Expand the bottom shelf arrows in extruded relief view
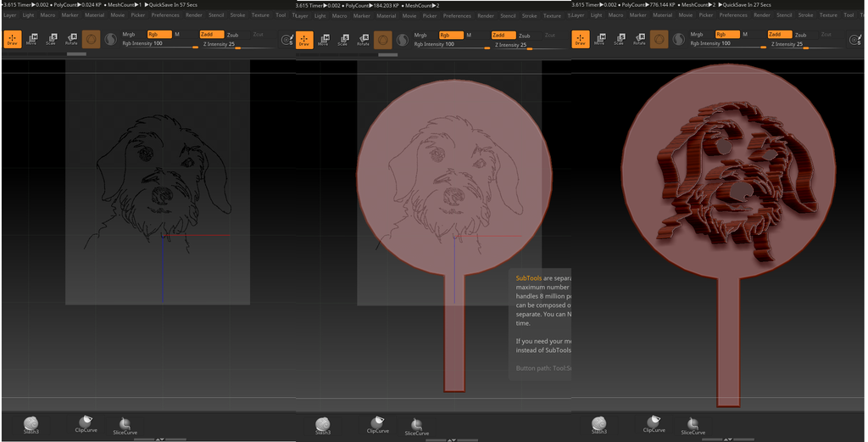This screenshot has height=442, width=868. click(x=728, y=439)
